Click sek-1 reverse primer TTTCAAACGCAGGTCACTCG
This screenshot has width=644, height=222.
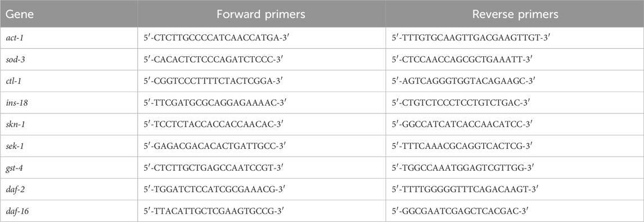point(462,146)
